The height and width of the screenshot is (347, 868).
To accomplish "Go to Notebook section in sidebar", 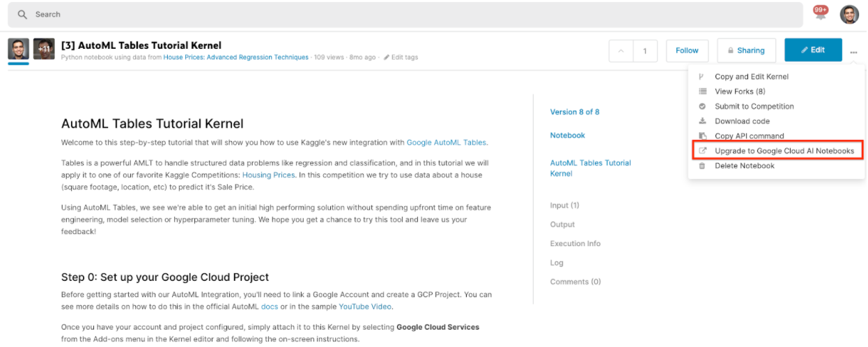I will pyautogui.click(x=568, y=135).
